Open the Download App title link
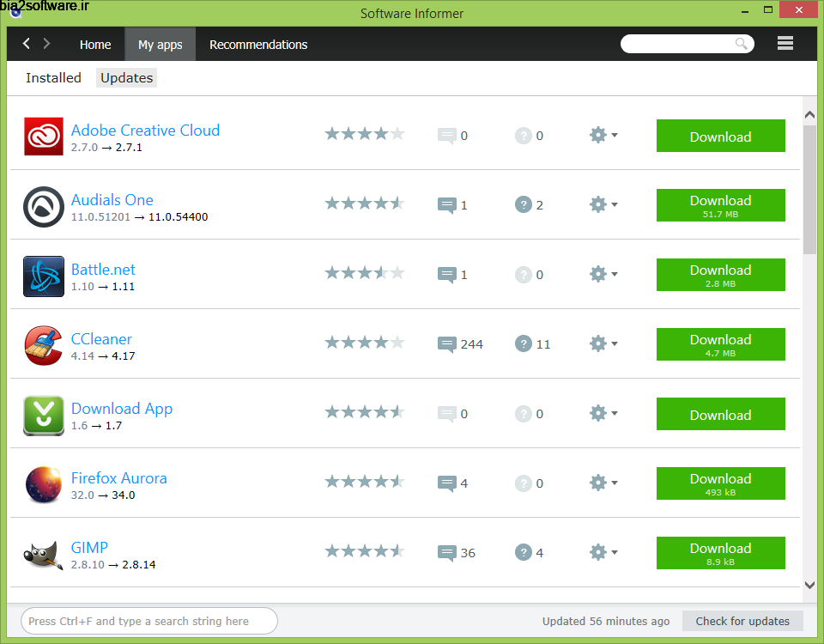This screenshot has width=824, height=644. tap(122, 409)
